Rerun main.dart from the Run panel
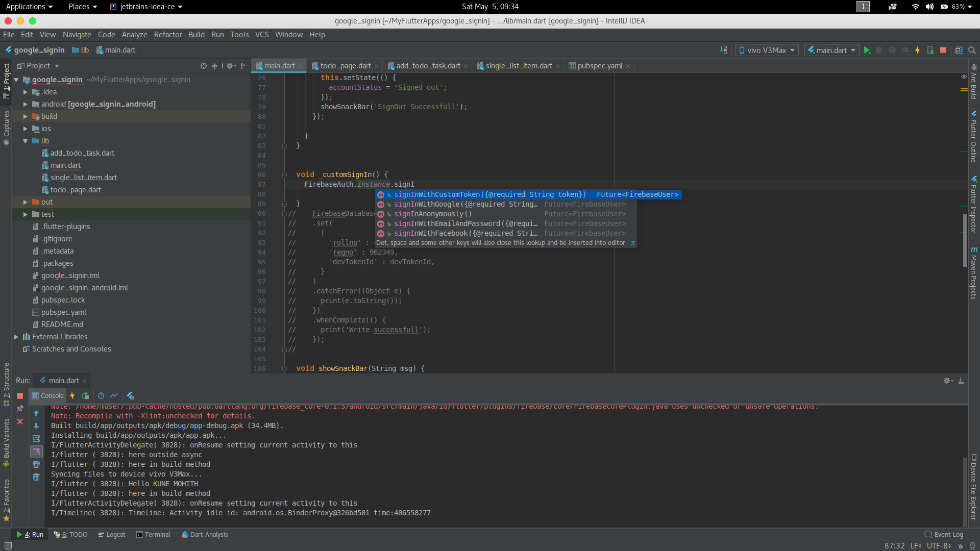The width and height of the screenshot is (980, 551). pos(85,395)
